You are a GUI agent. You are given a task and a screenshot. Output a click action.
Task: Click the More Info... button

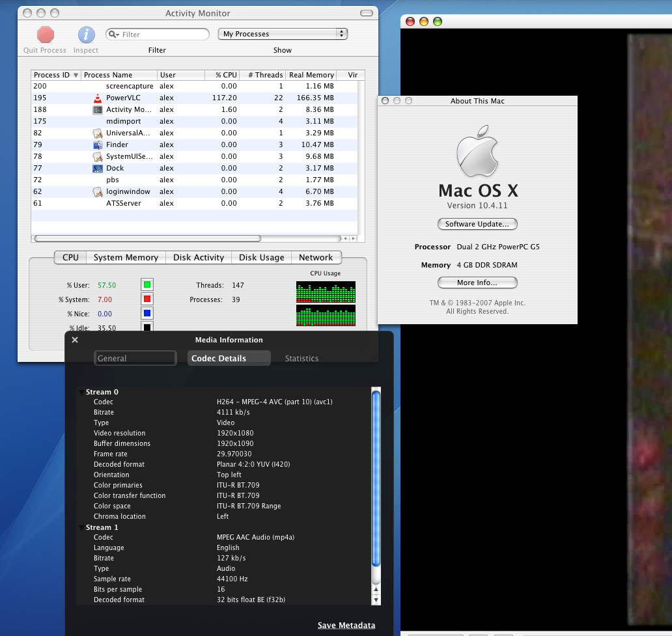(477, 283)
